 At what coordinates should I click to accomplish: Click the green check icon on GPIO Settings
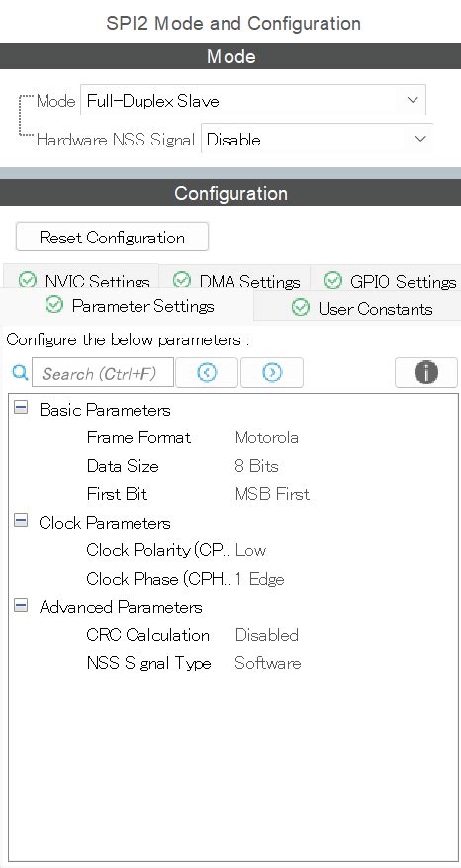point(332,281)
